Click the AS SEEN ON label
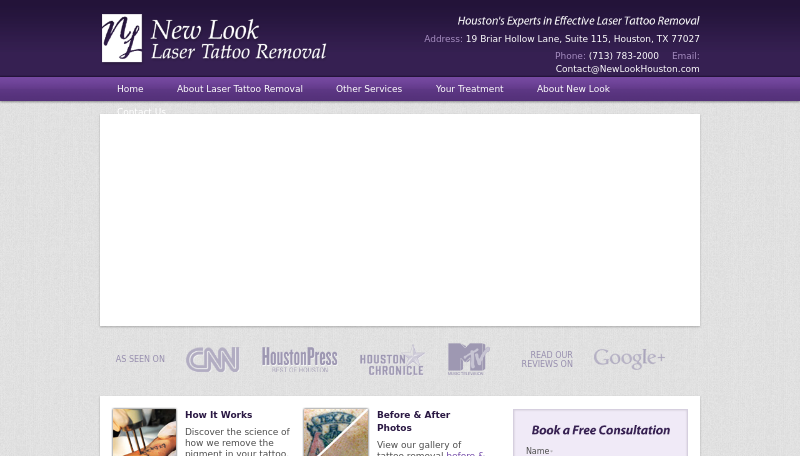 click(x=140, y=359)
